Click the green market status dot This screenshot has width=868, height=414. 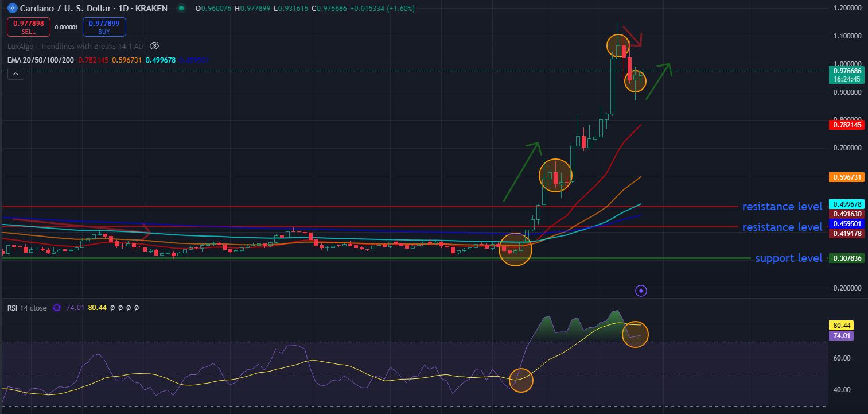pos(181,9)
